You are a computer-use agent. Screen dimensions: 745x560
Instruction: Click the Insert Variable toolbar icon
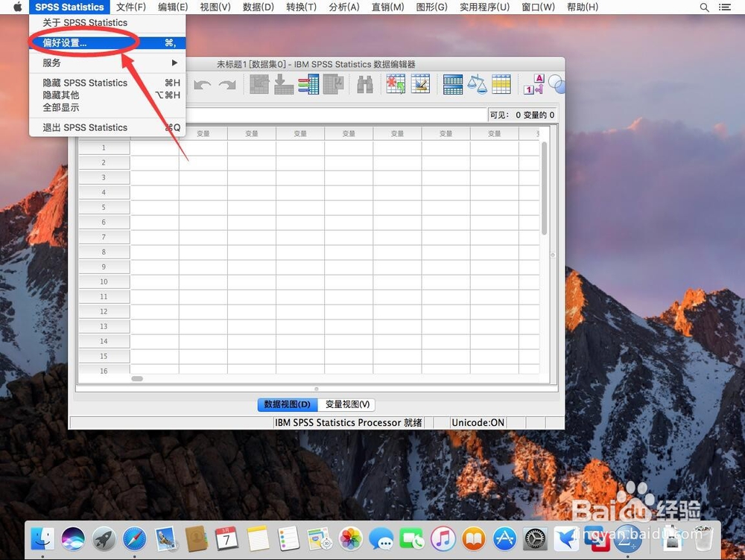tap(420, 84)
